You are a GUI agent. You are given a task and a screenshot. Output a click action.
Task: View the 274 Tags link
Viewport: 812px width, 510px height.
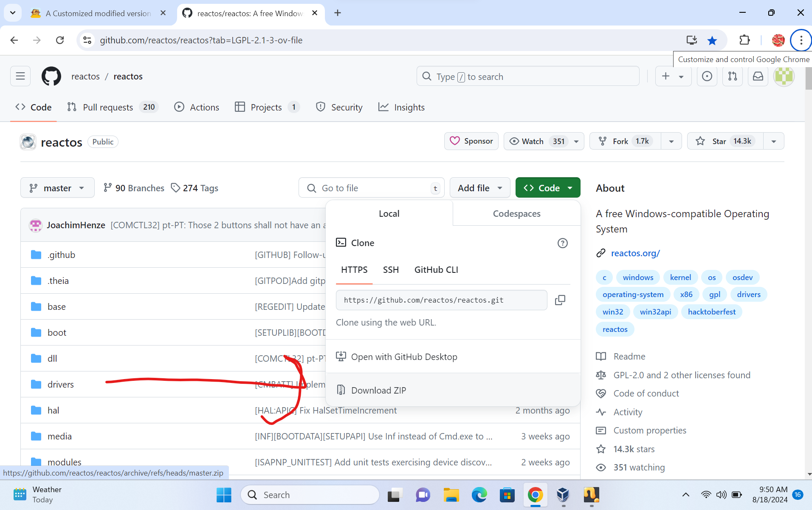pyautogui.click(x=195, y=188)
